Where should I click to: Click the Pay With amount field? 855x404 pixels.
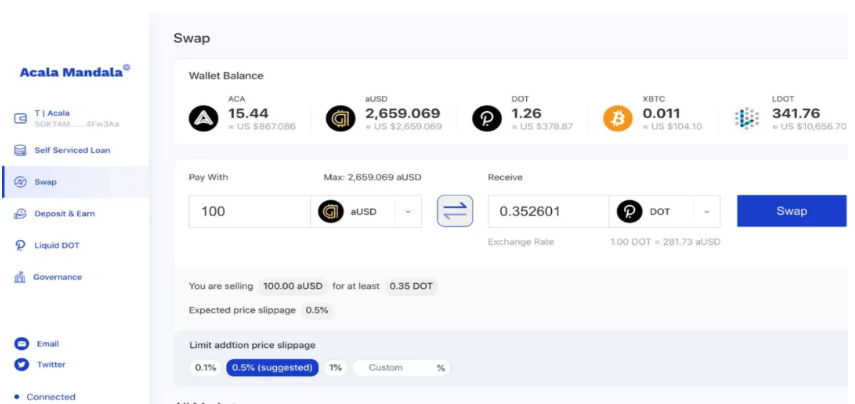[x=250, y=211]
